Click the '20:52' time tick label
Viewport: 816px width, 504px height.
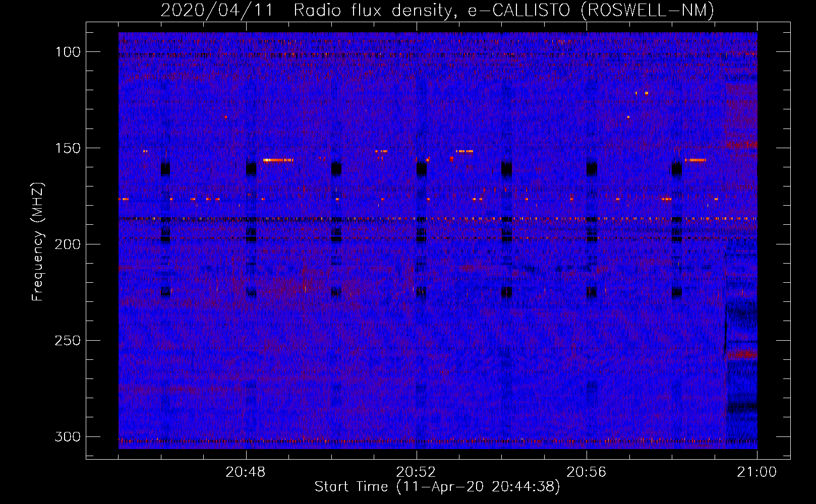[x=416, y=472]
